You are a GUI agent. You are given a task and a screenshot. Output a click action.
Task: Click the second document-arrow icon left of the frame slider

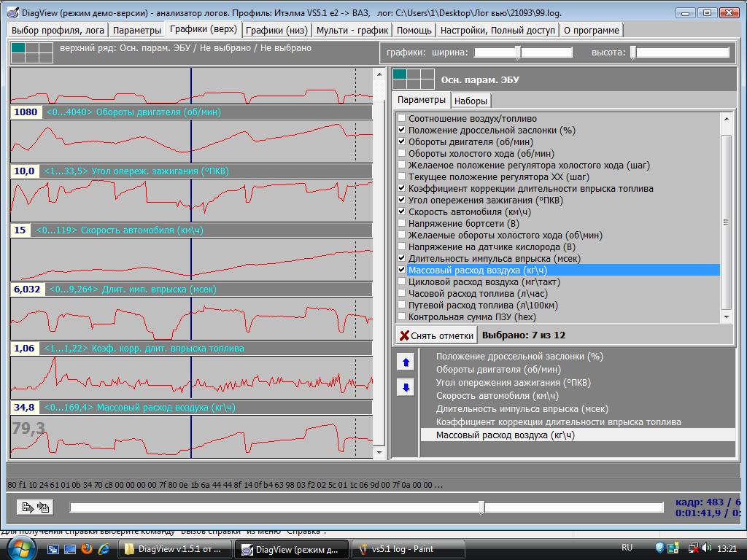tap(43, 507)
